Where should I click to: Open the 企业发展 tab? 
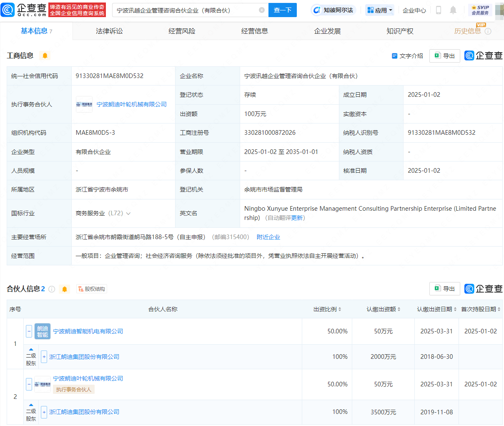pyautogui.click(x=327, y=31)
